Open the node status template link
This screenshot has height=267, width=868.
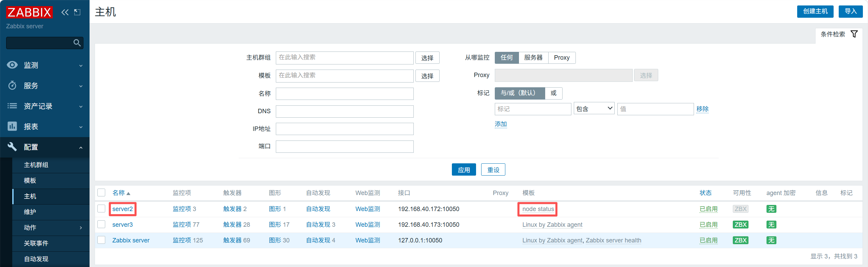pyautogui.click(x=538, y=209)
